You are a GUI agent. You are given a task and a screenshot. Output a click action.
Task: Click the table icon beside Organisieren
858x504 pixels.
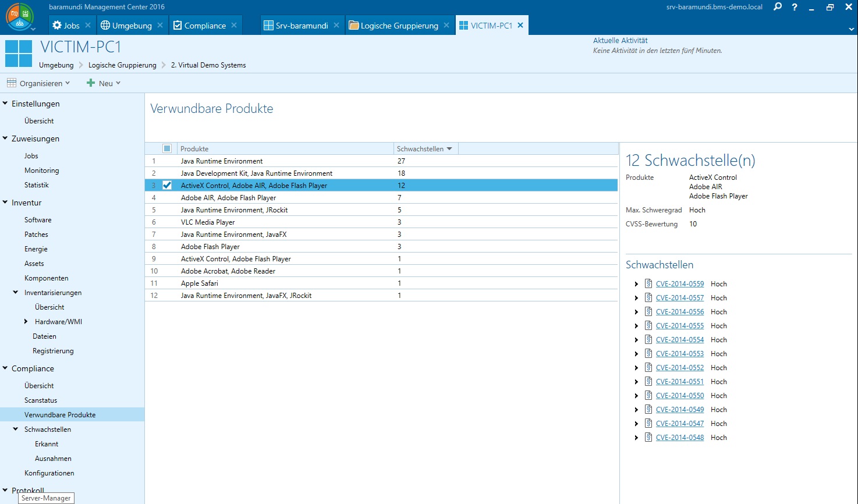(x=12, y=83)
